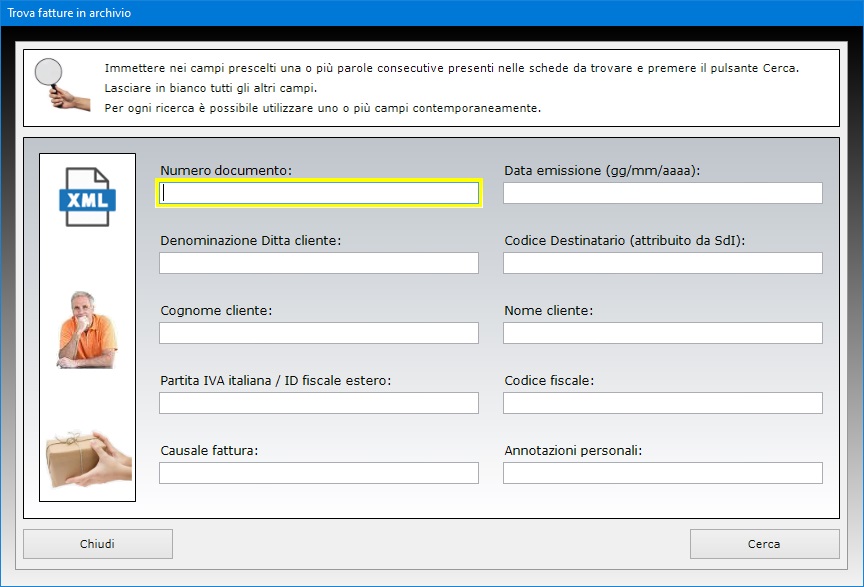This screenshot has height=587, width=864.
Task: Click the Data emissione date field
Action: tap(662, 193)
